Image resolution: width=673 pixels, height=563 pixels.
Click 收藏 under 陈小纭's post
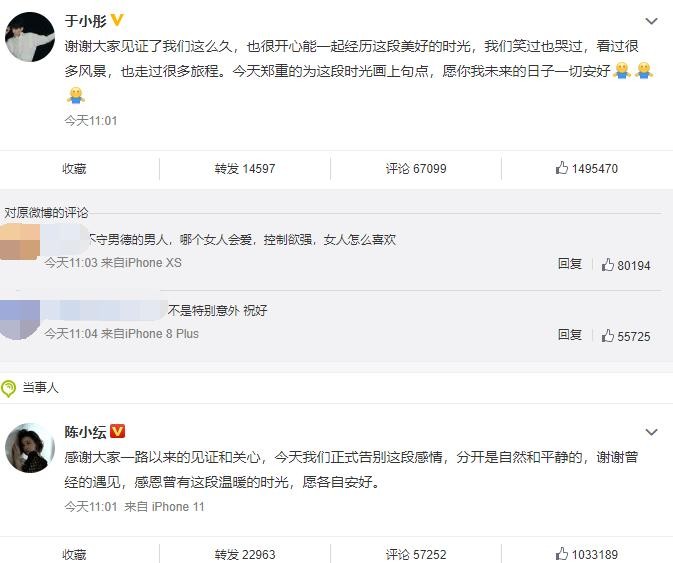pyautogui.click(x=75, y=554)
